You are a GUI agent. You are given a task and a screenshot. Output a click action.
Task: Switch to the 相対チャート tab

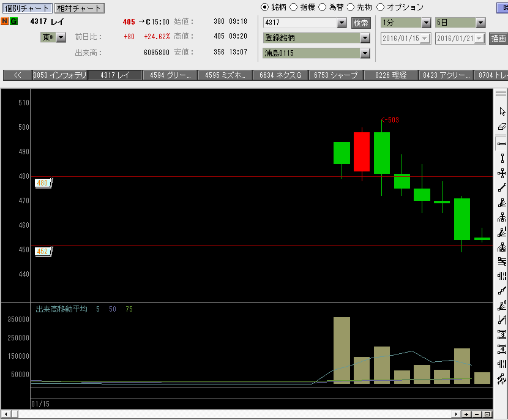(80, 8)
